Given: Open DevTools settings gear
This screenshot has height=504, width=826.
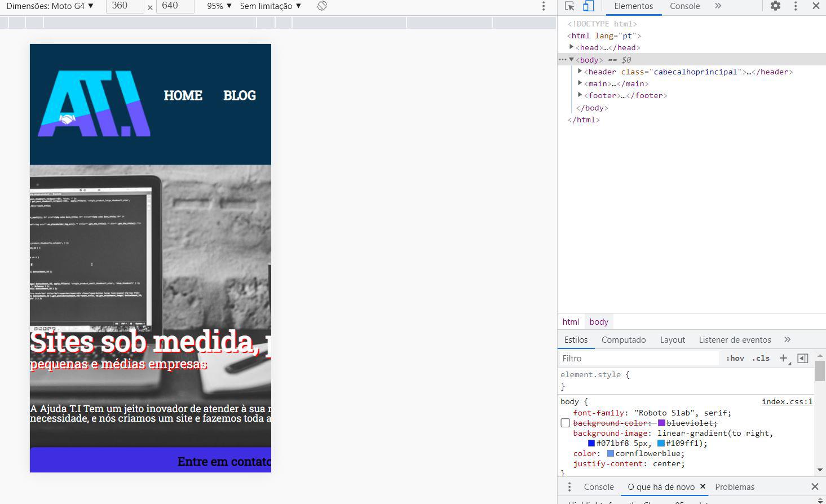Looking at the screenshot, I should pyautogui.click(x=776, y=6).
